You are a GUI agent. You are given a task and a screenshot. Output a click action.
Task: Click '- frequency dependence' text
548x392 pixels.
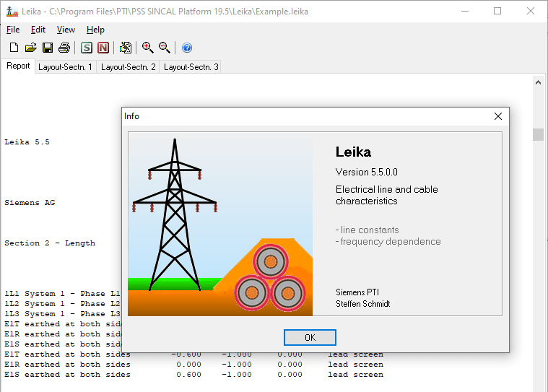pyautogui.click(x=388, y=242)
